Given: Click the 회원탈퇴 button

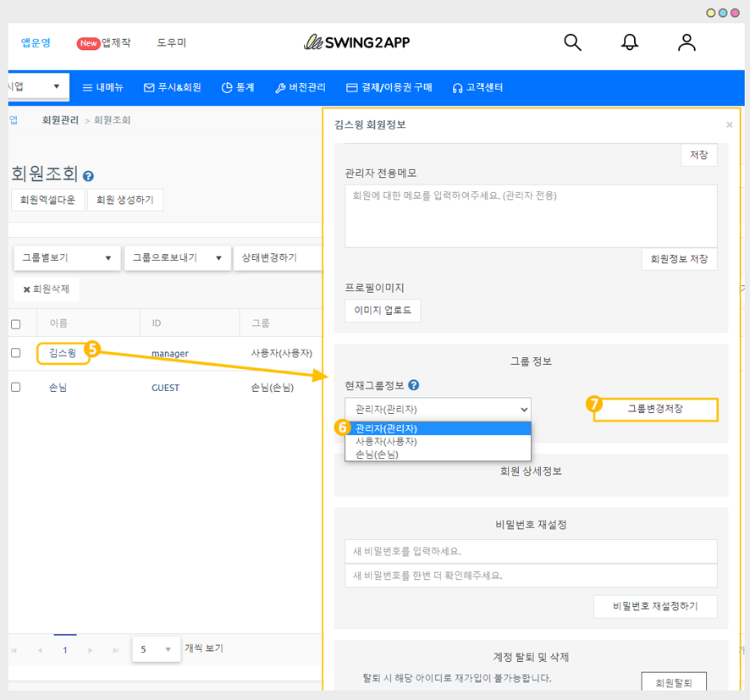Looking at the screenshot, I should pos(674,682).
